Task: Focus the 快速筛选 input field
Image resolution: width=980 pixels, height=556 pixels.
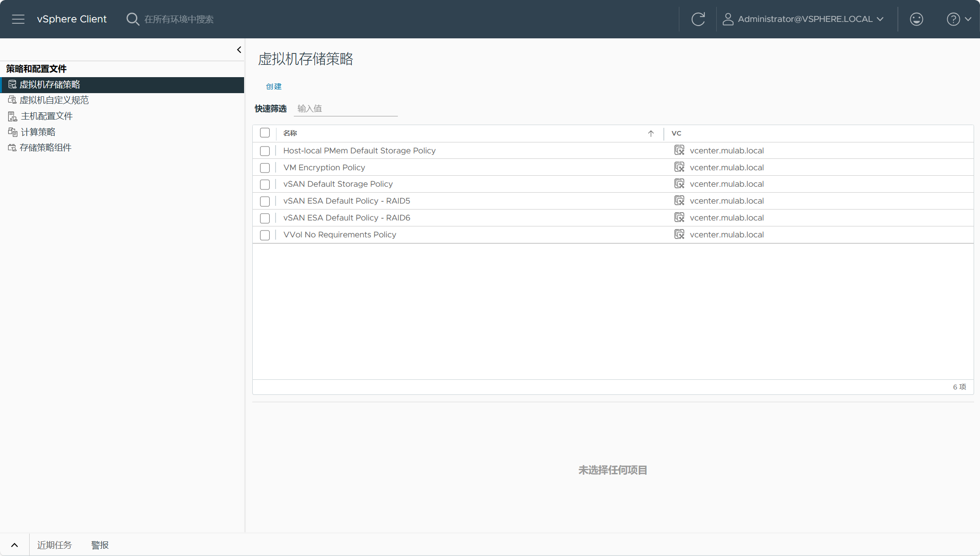Action: (346, 109)
